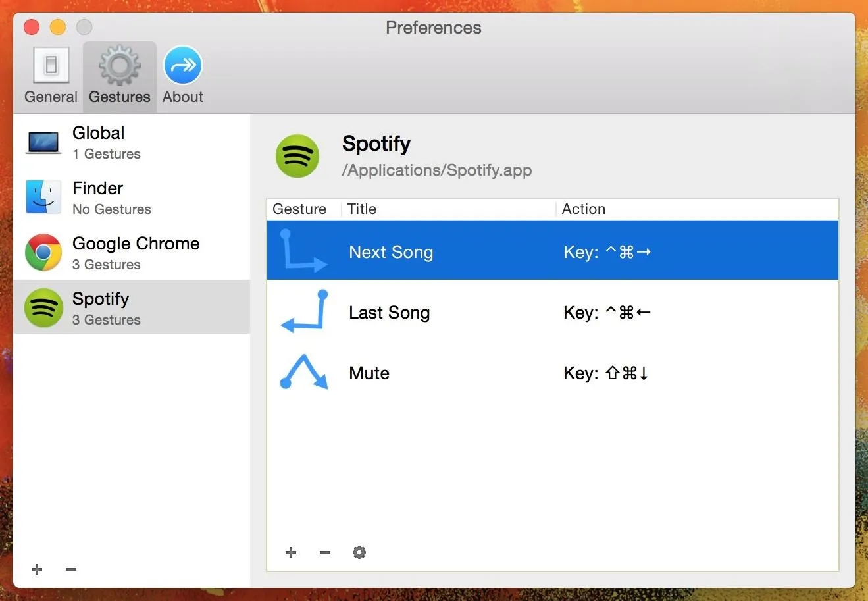Click the Spotify app name heading
Screen dimensions: 868x601
click(376, 144)
